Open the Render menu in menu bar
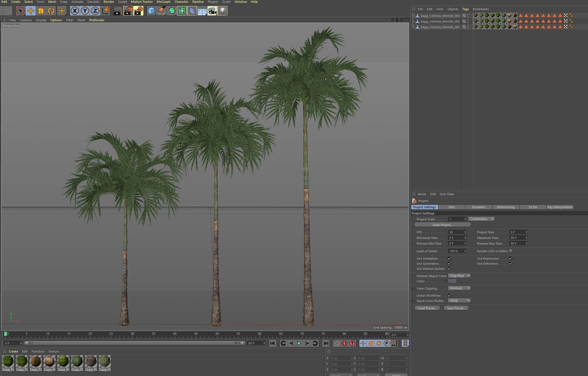The image size is (588, 376). 109,2
